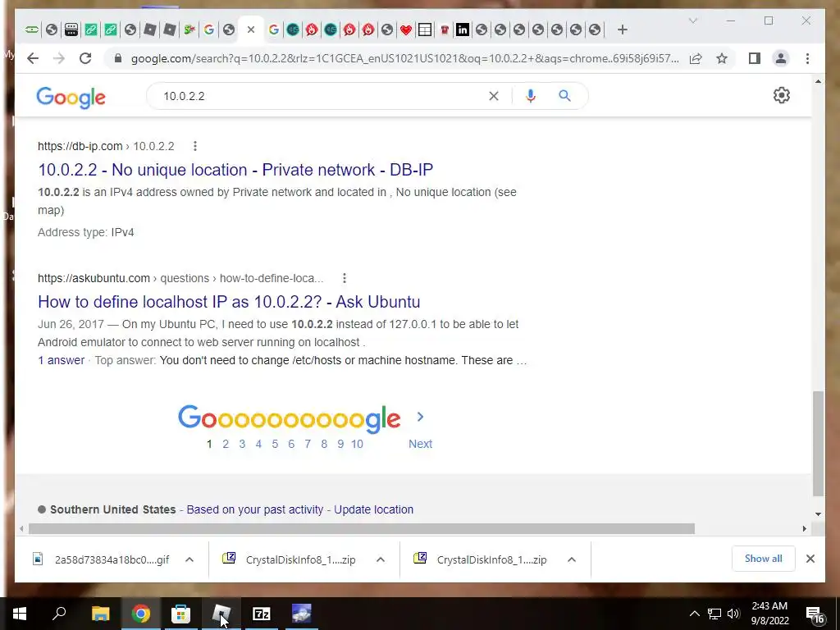
Task: View site information lock icon
Action: pos(118,58)
